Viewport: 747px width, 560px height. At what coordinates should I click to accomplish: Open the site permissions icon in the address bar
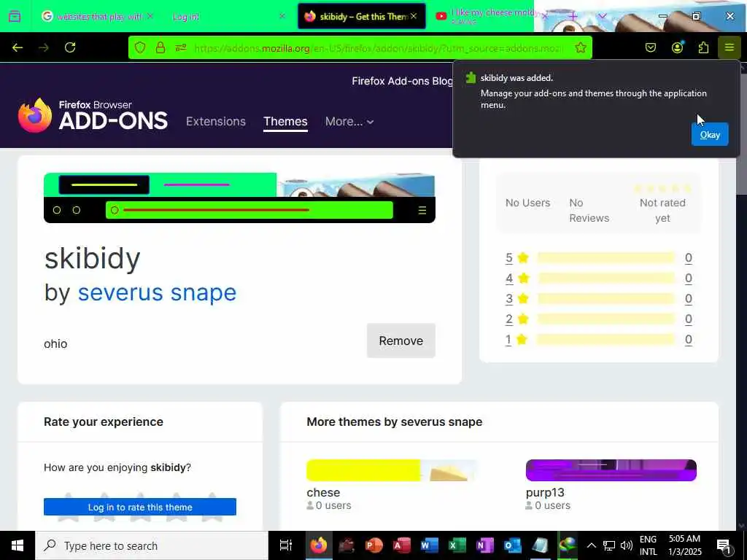coord(181,47)
